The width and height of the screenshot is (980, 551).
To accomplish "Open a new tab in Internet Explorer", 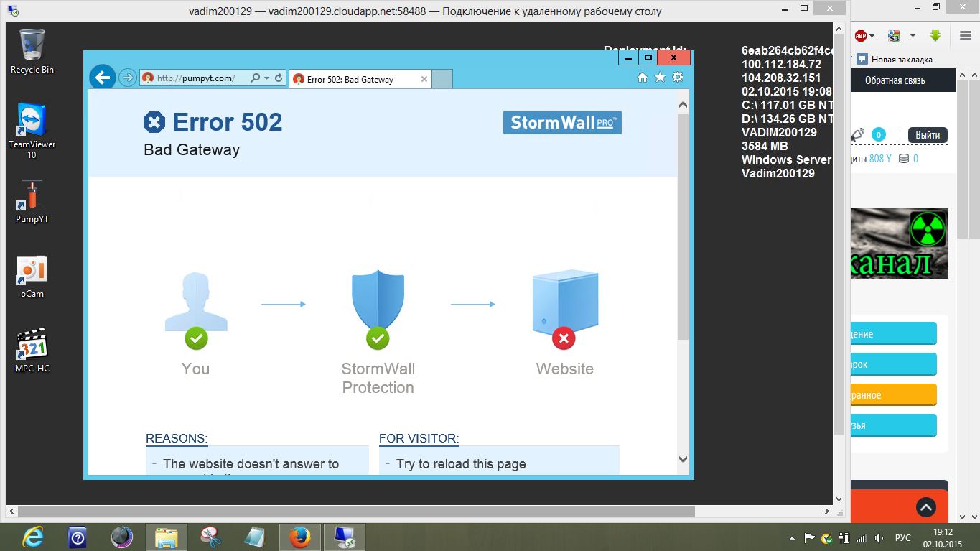I will click(x=442, y=79).
